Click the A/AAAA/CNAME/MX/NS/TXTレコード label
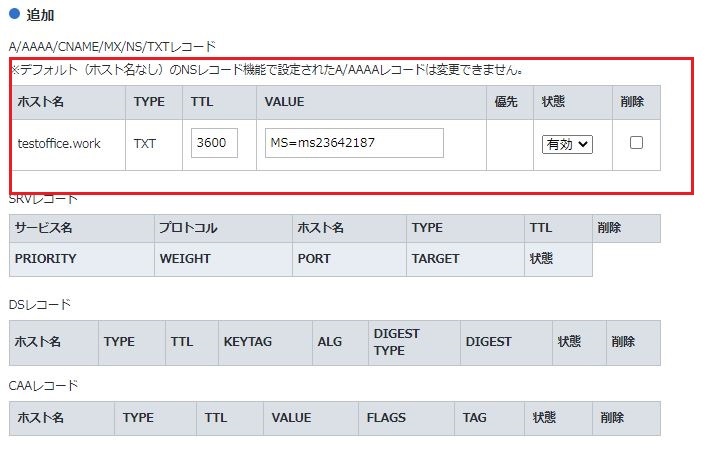720x461 pixels. point(112,46)
